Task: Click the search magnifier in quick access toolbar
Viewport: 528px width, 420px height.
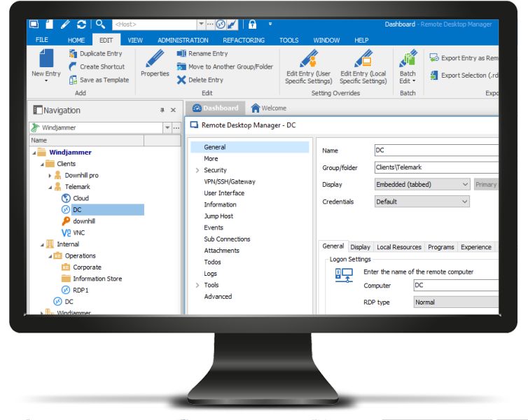Action: point(100,24)
